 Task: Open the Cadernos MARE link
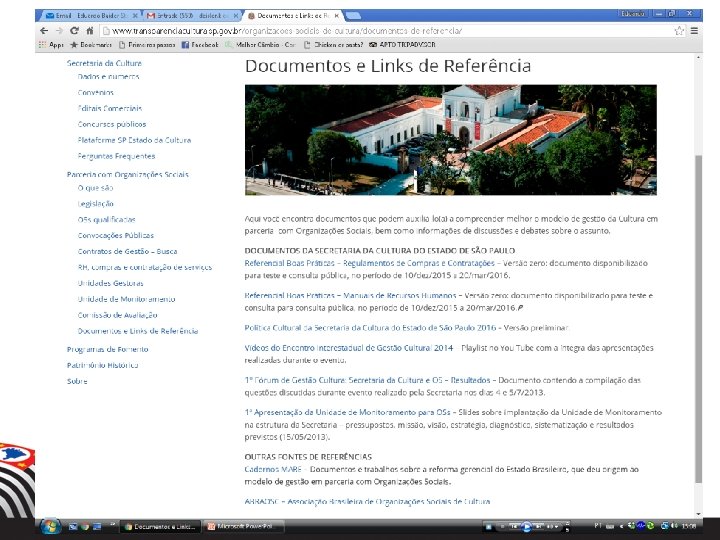pos(273,469)
